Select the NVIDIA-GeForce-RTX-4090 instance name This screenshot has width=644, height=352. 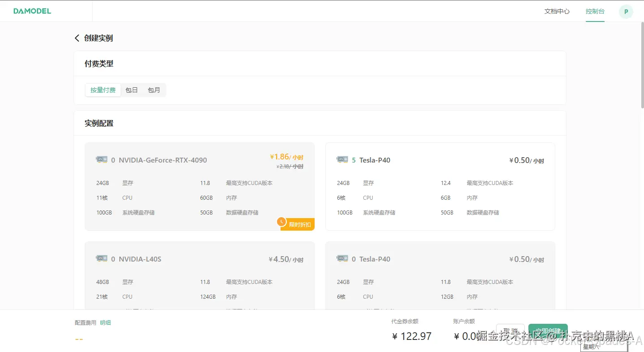pos(163,160)
